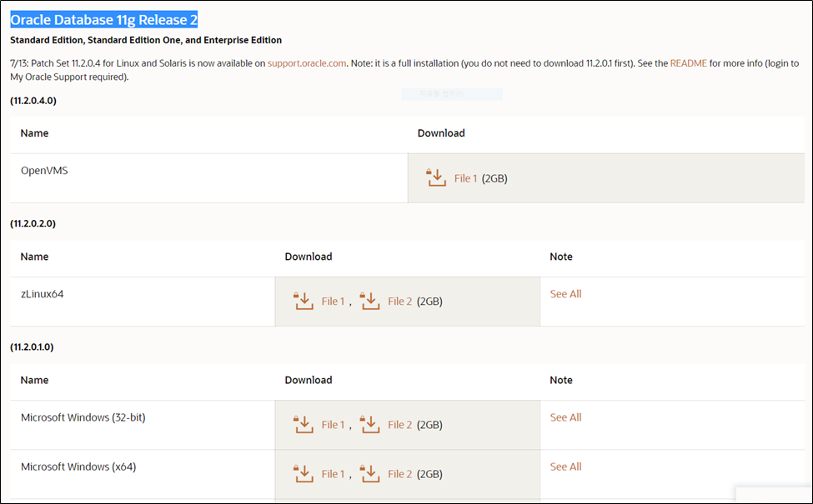Click Windows (x64) File 1 download icon
Screen dimensions: 813x504
point(304,473)
